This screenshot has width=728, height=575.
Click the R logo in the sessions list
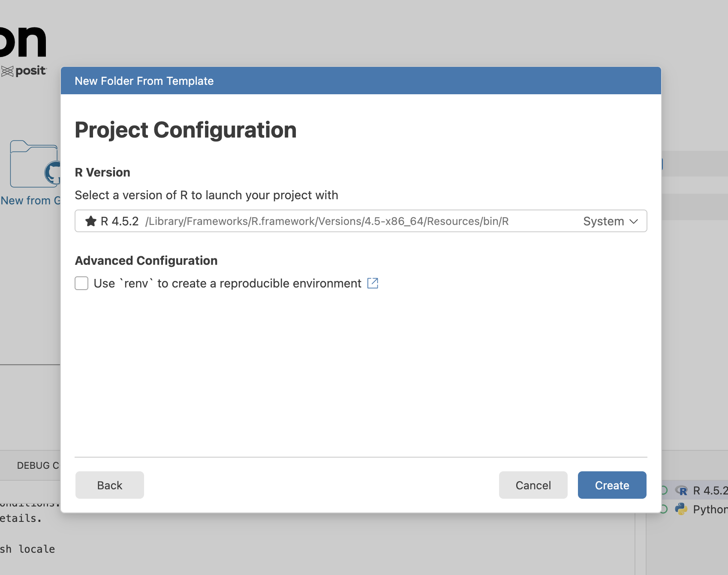click(x=681, y=491)
